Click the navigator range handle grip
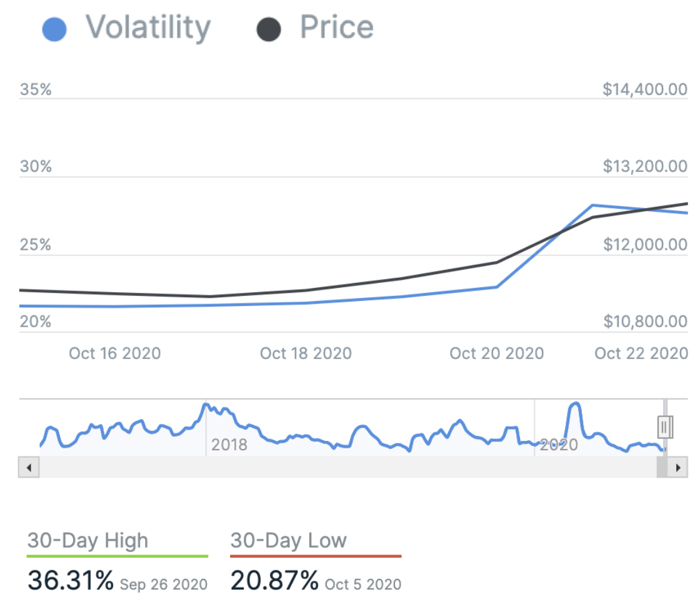The width and height of the screenshot is (700, 612). (x=664, y=427)
